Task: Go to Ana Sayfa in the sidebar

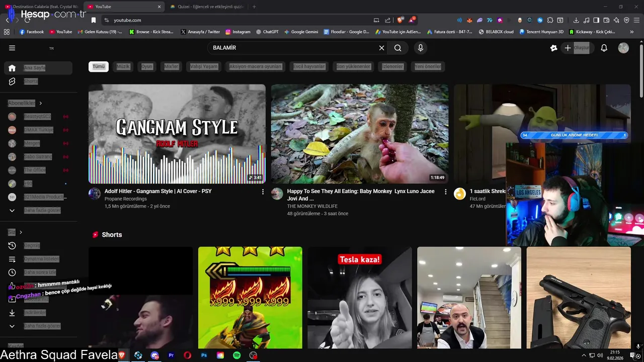Action: pyautogui.click(x=38, y=68)
